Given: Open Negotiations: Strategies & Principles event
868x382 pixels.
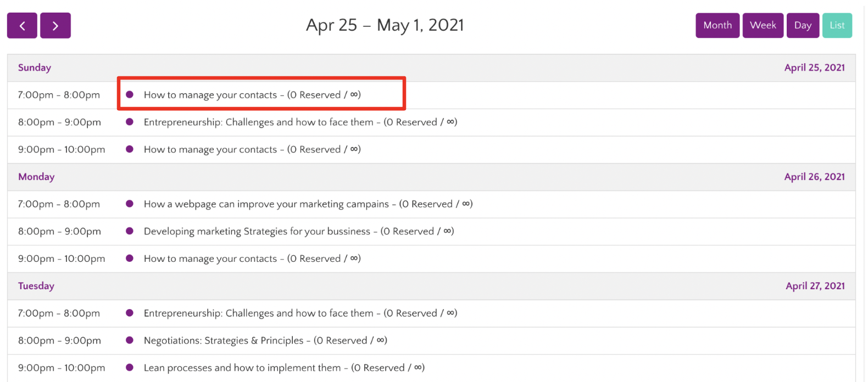Looking at the screenshot, I should tap(265, 341).
